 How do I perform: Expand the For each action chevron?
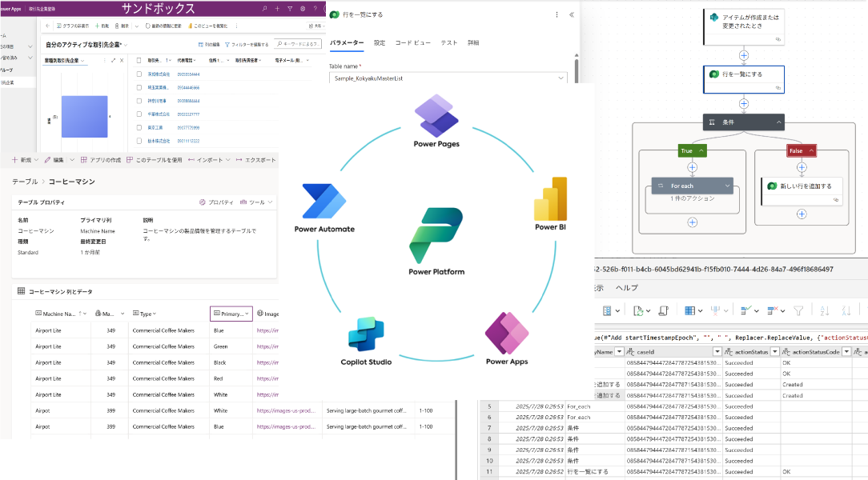(x=728, y=186)
